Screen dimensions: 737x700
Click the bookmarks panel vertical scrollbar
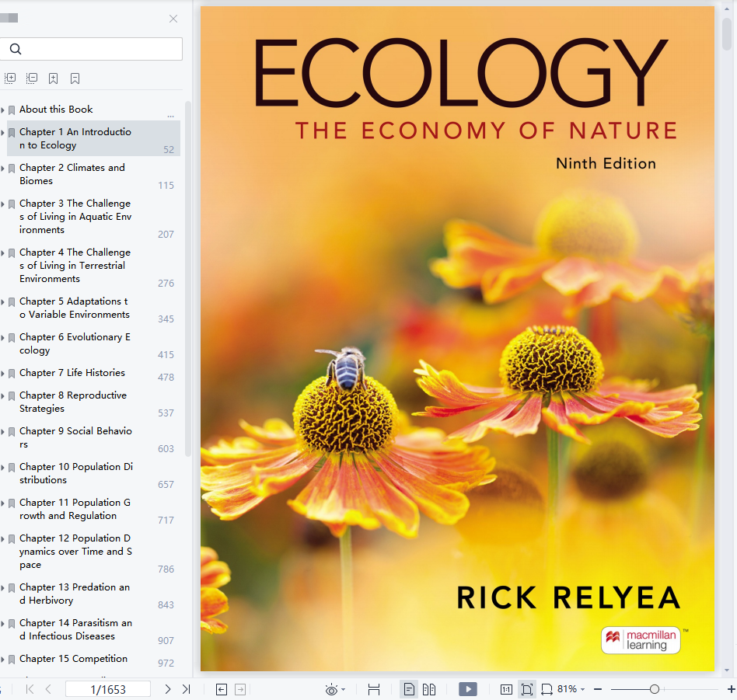click(x=188, y=279)
